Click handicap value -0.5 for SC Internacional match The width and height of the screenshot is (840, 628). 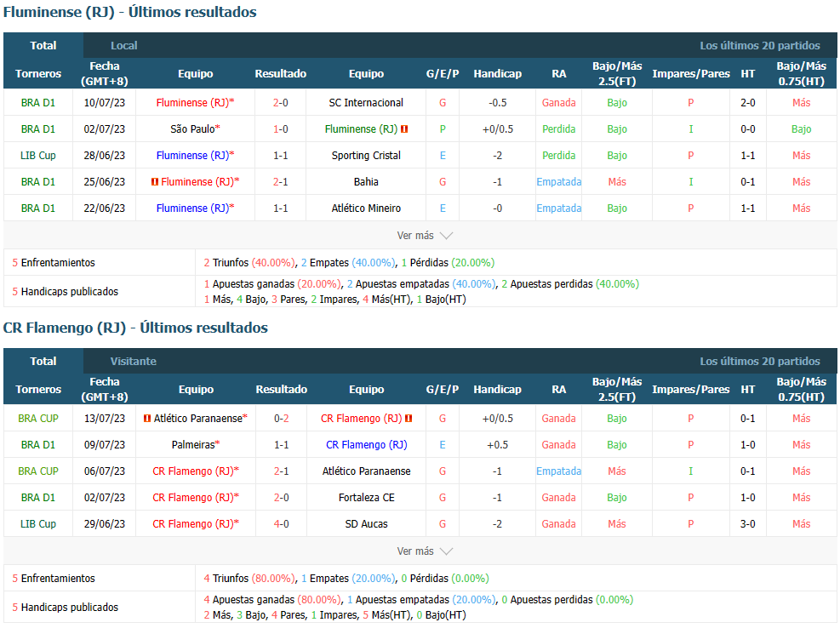(497, 103)
